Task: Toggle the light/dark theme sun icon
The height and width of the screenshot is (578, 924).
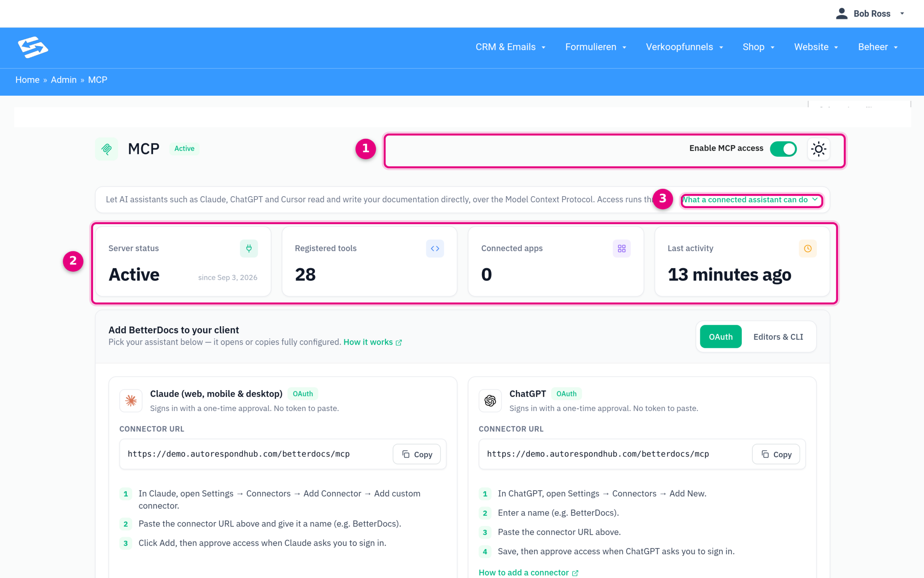Action: pos(818,149)
